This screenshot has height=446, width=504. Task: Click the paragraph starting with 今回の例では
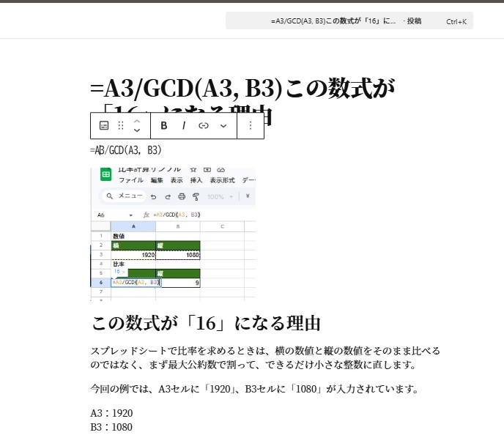click(254, 389)
